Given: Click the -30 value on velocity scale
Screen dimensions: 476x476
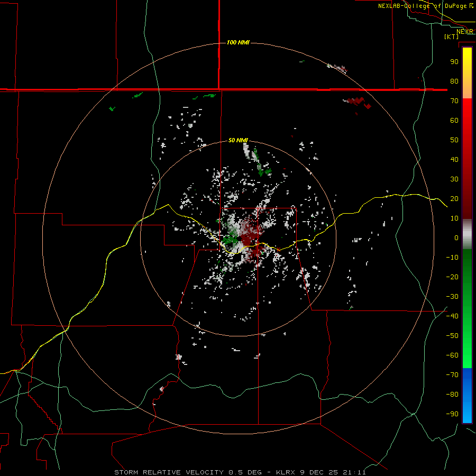Looking at the screenshot, I should pyautogui.click(x=452, y=297).
